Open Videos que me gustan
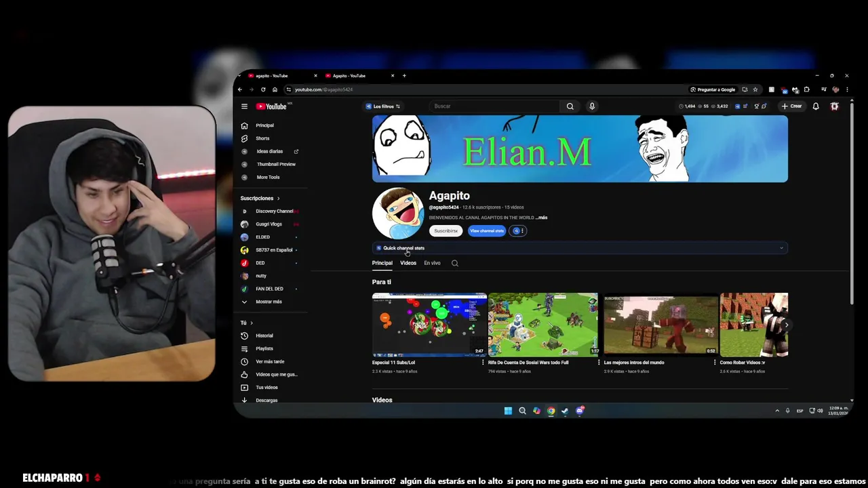Screen dimensions: 868x488 pyautogui.click(x=276, y=374)
